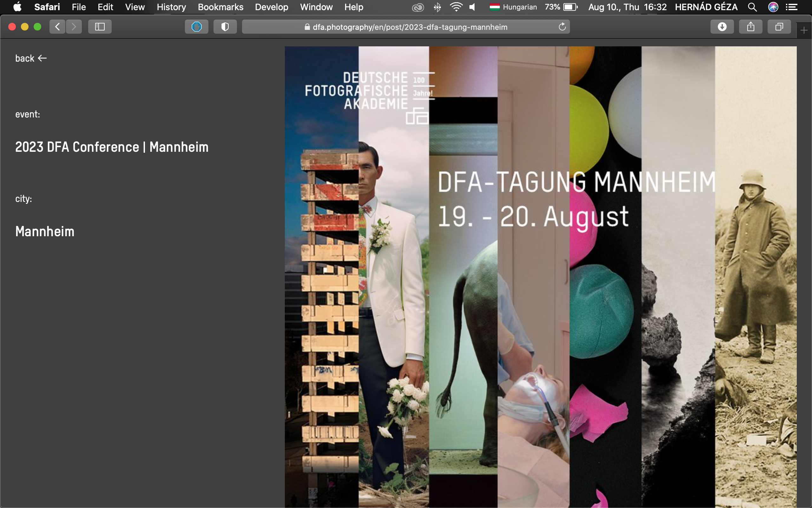The image size is (812, 508).
Task: Click the date and time in menu bar
Action: pos(627,7)
